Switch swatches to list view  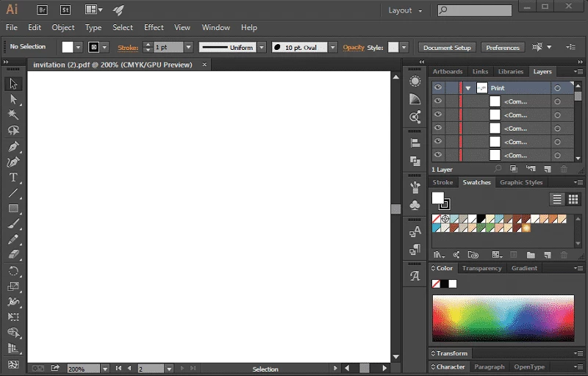pyautogui.click(x=557, y=199)
